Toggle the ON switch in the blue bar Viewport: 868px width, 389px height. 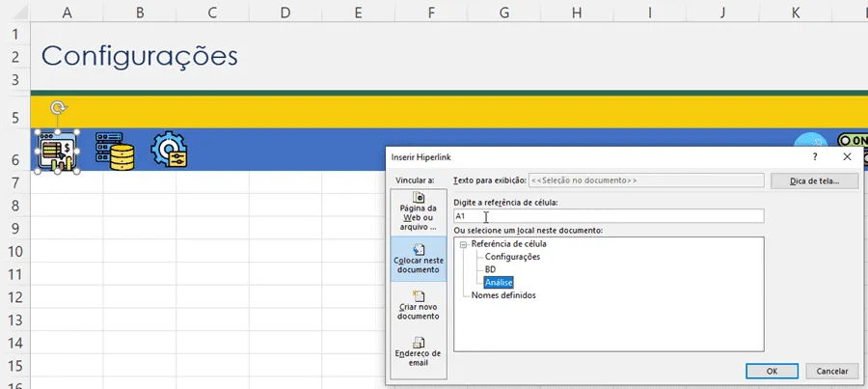coord(853,142)
